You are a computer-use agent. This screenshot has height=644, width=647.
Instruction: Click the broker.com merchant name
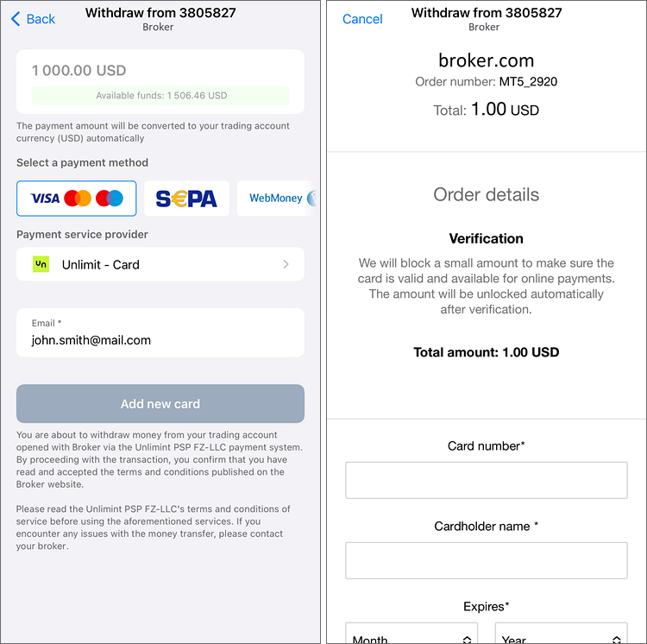pos(487,60)
